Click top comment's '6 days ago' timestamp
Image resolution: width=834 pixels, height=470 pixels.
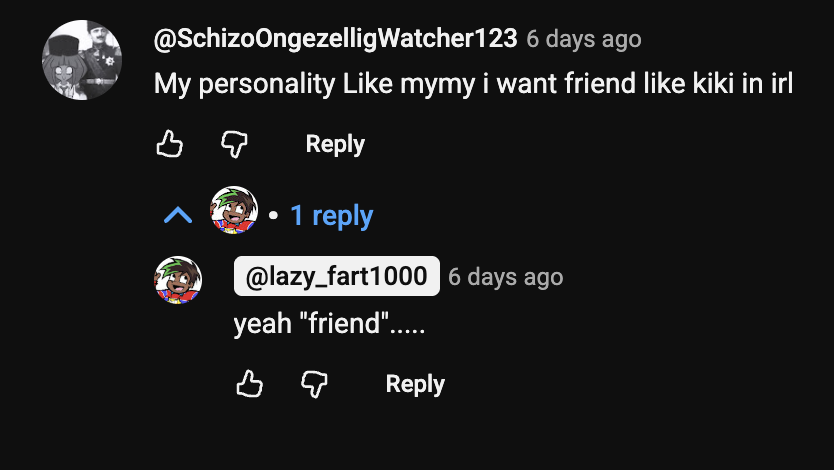[584, 39]
